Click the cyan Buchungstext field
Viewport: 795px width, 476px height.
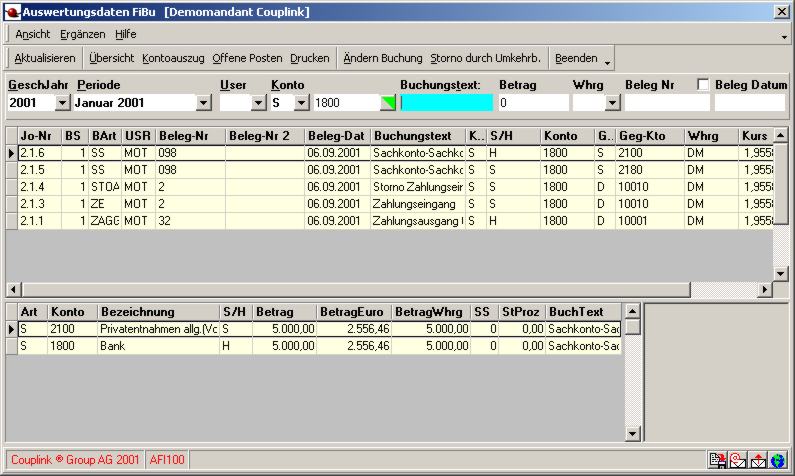(446, 102)
